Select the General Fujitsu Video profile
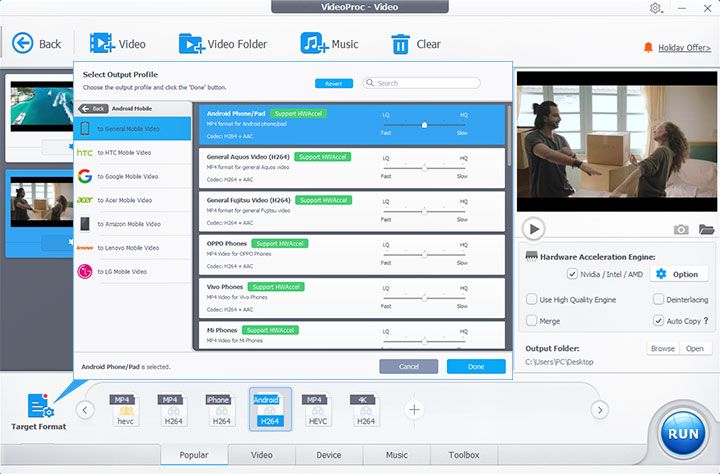This screenshot has width=720, height=474. click(x=352, y=211)
